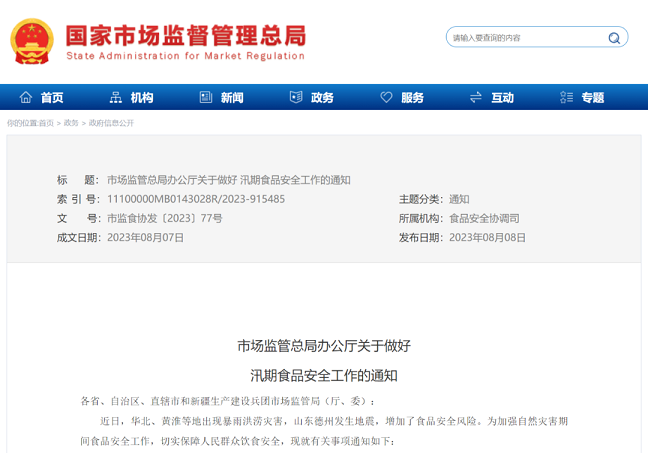Open the 新闻 menu item
Viewport: 648px width, 453px height.
[x=232, y=98]
